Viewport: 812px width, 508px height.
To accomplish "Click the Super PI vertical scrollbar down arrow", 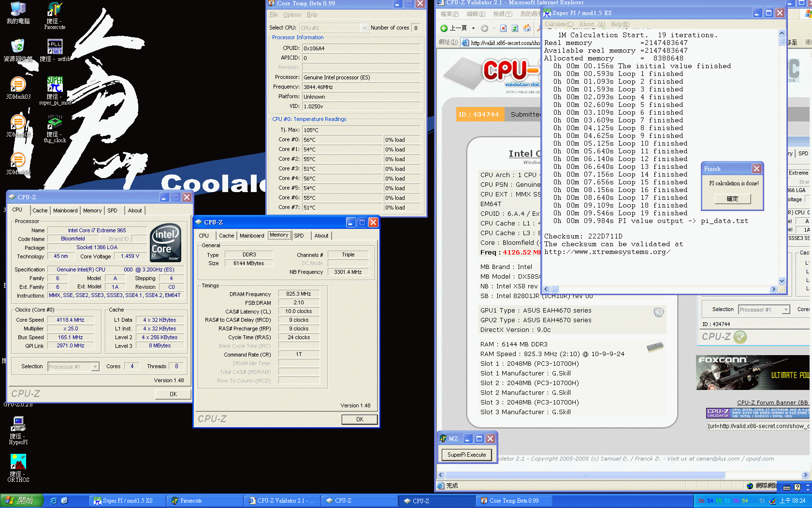I will [x=782, y=281].
